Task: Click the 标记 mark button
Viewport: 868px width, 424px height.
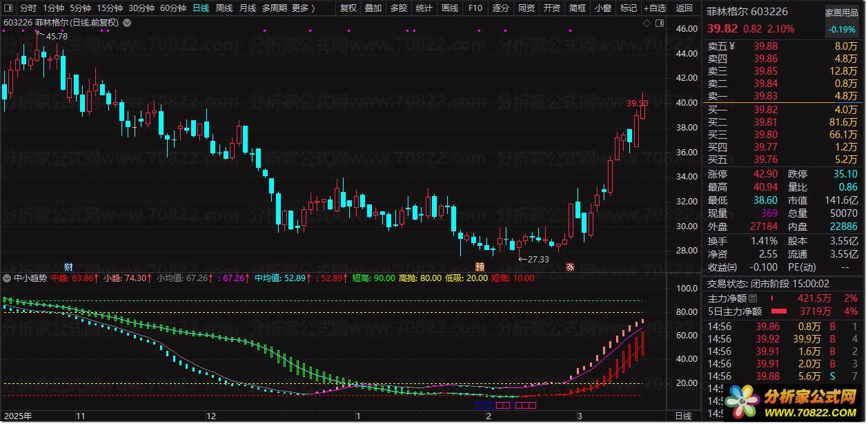Action: [x=628, y=8]
